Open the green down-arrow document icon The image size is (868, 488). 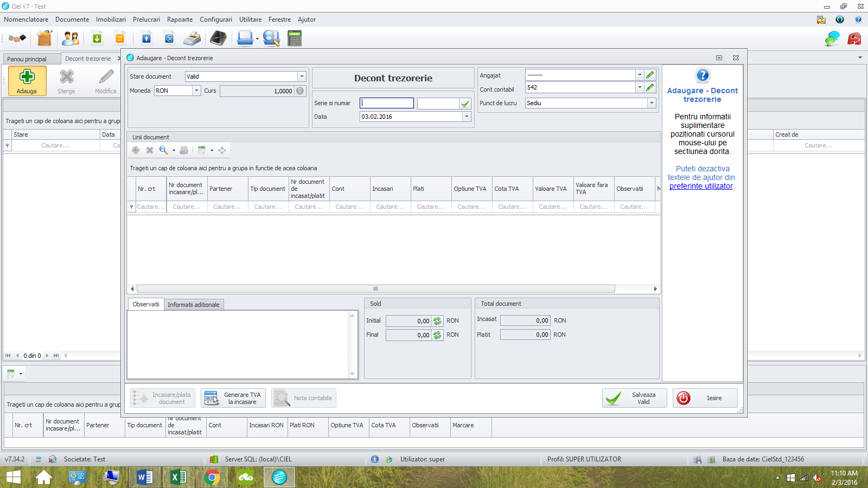pos(97,38)
